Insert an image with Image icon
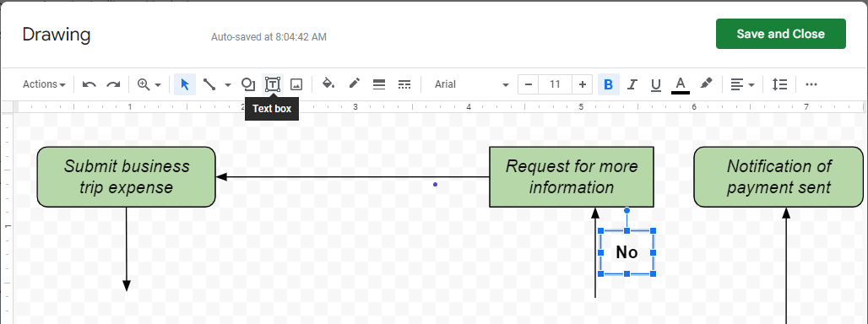 pos(296,84)
